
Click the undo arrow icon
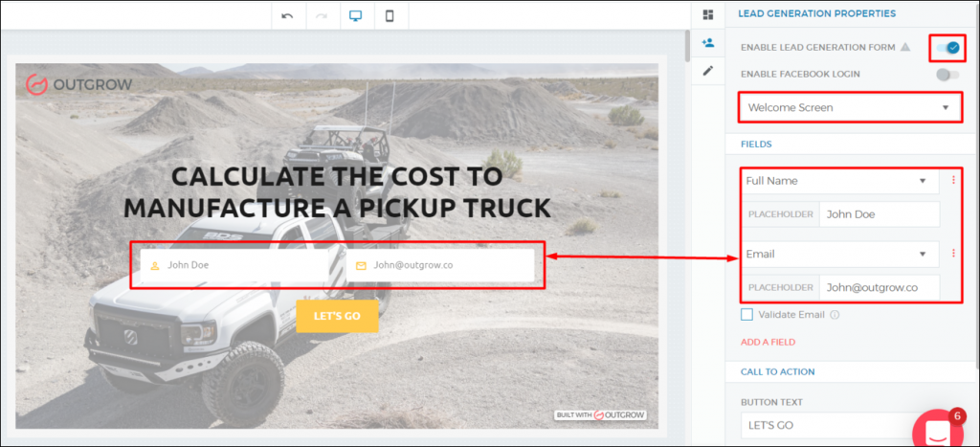click(287, 15)
